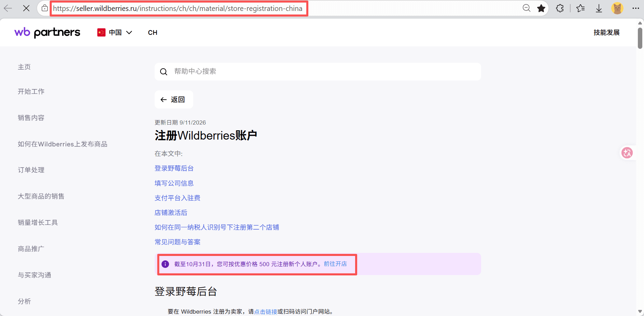Jump to 支付平台入驻费 section link

(x=178, y=198)
